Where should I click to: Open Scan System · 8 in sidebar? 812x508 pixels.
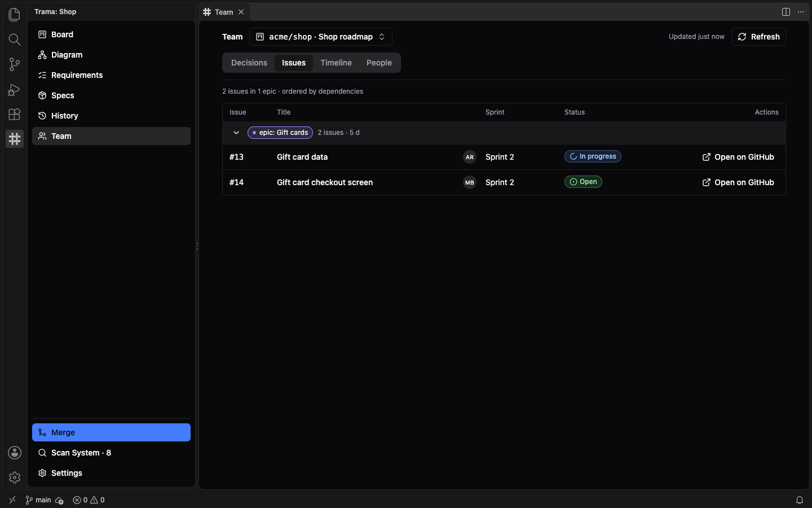tap(111, 453)
